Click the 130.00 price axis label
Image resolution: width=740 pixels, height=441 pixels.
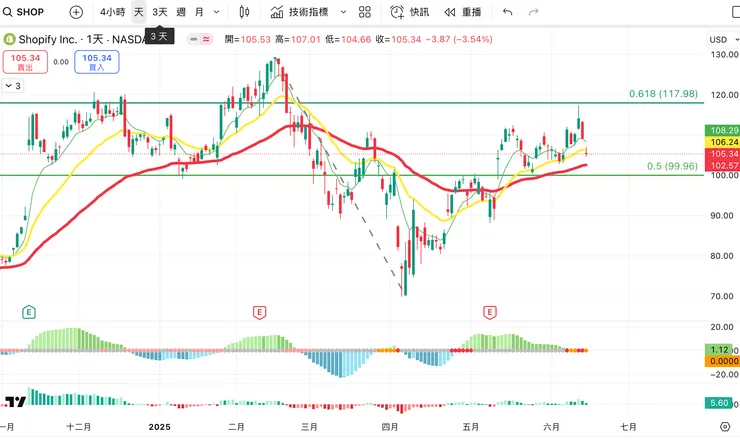[x=724, y=55]
